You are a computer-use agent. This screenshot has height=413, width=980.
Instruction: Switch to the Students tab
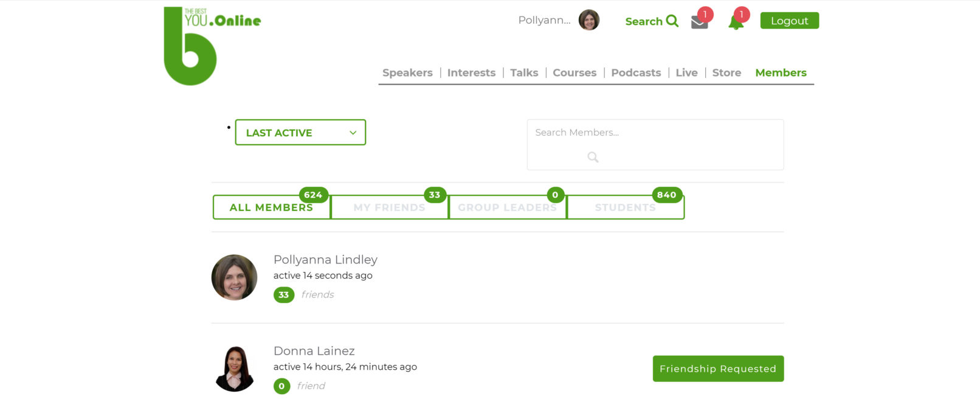pyautogui.click(x=625, y=207)
